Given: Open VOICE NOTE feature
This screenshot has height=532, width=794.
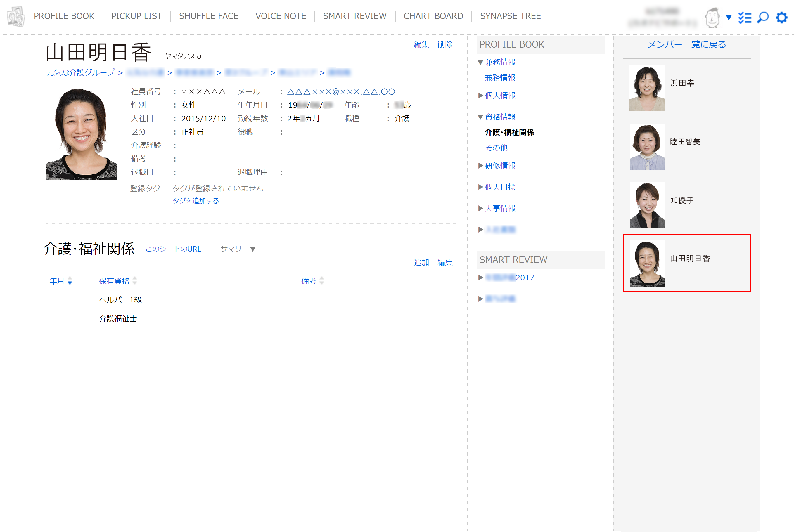Looking at the screenshot, I should click(x=280, y=17).
